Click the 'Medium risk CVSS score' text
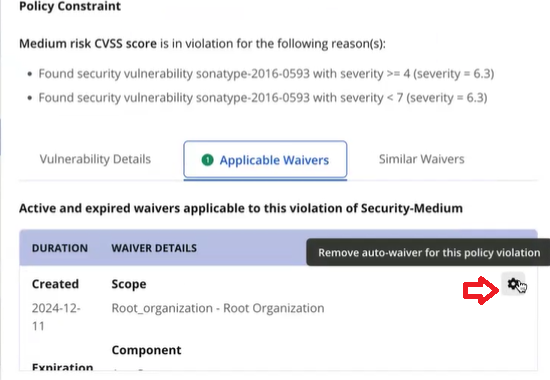550x380 pixels. click(88, 44)
